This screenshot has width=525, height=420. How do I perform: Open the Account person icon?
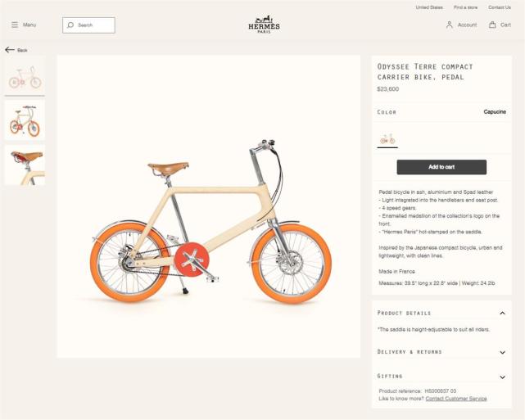pos(450,25)
